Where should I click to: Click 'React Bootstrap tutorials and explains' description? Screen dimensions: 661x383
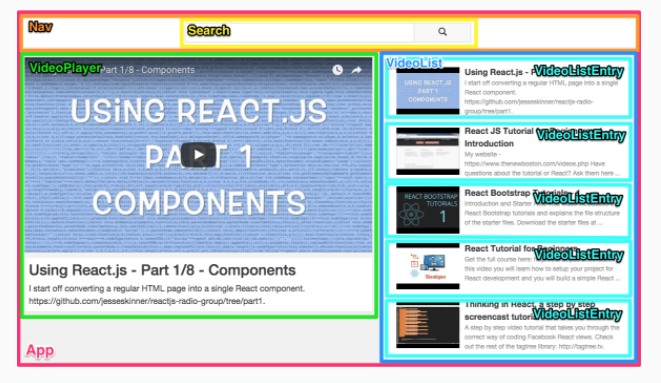[542, 213]
